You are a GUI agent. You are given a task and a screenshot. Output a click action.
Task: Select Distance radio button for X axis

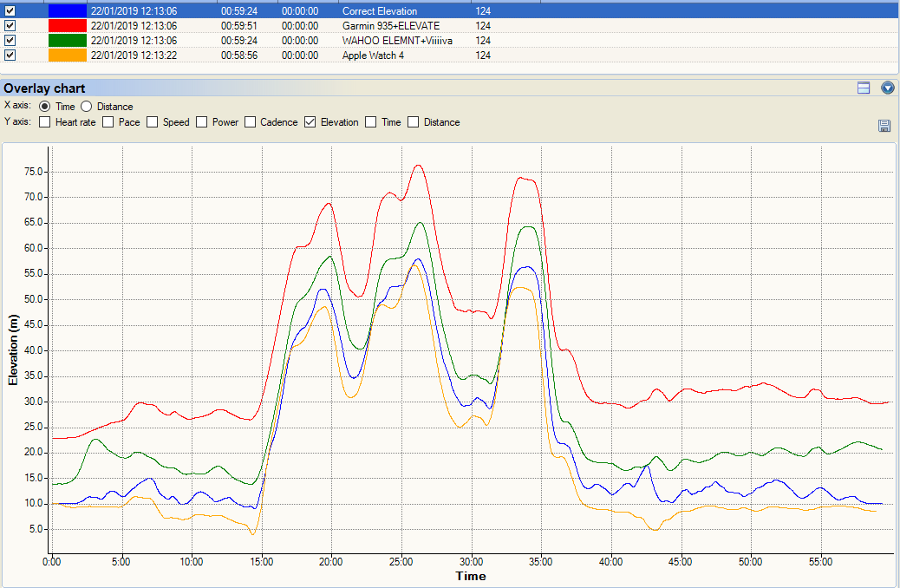pos(87,106)
